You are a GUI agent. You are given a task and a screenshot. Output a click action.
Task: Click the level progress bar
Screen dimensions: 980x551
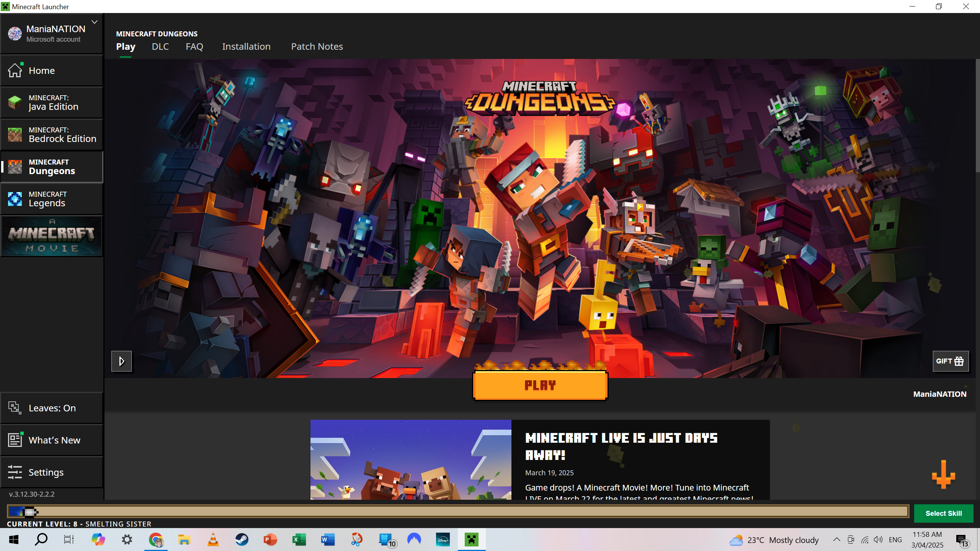point(457,511)
